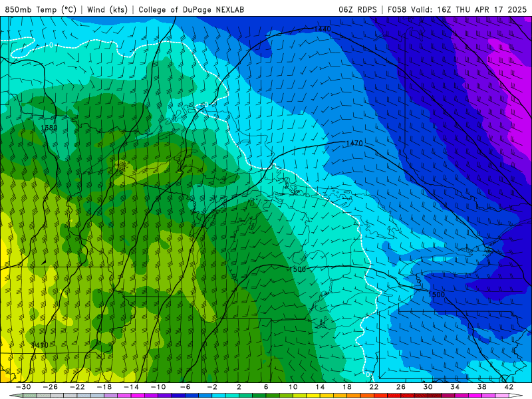Click the -14 color scale value
Viewport: 532px width, 399px height.
pos(131,387)
